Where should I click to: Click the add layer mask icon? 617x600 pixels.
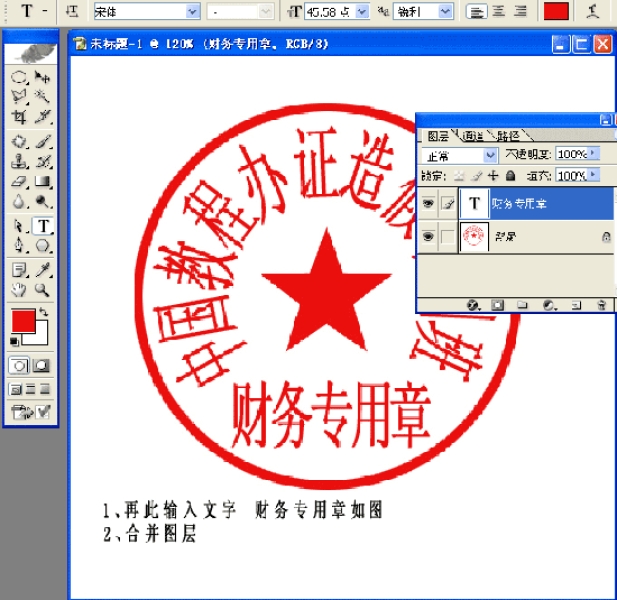497,305
